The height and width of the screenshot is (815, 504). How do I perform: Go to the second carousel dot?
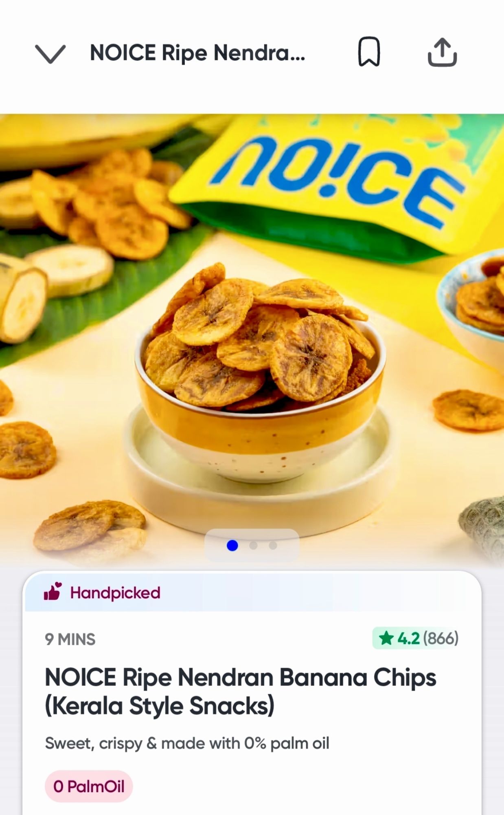click(x=253, y=545)
